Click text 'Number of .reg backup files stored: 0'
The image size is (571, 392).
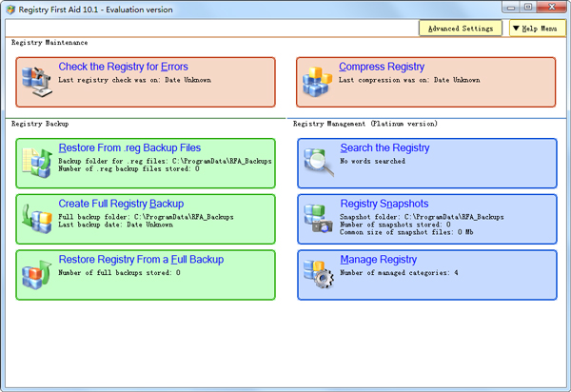pyautogui.click(x=128, y=168)
